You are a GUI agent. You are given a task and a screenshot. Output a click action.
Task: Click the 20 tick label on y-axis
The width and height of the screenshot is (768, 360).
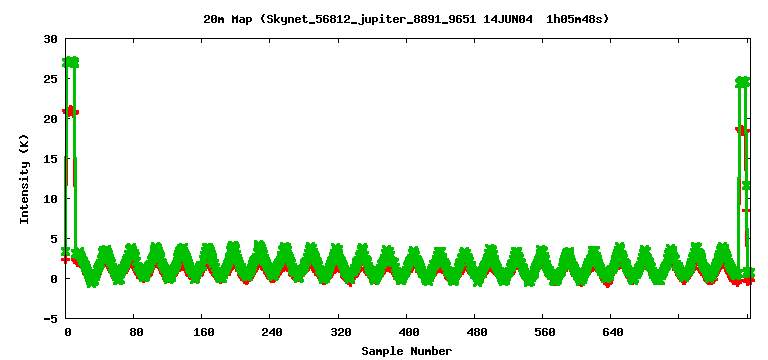[50, 119]
